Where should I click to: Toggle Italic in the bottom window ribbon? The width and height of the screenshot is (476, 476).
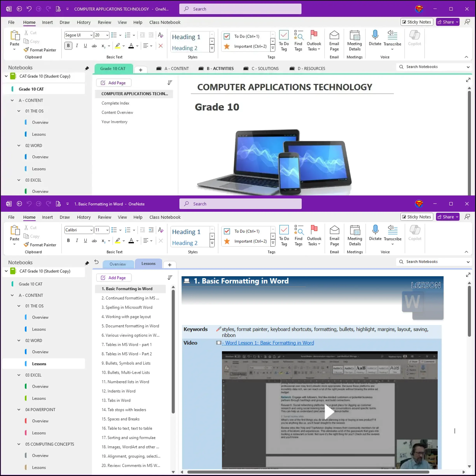click(x=77, y=241)
